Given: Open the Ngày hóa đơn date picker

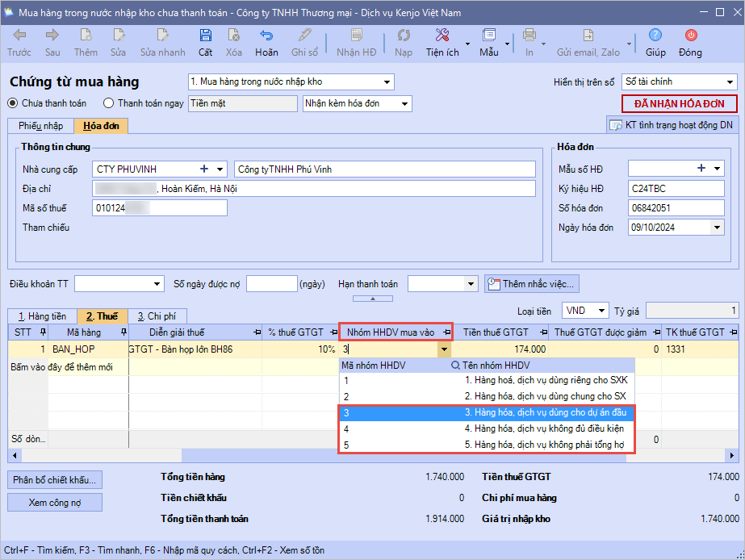Looking at the screenshot, I should (717, 228).
